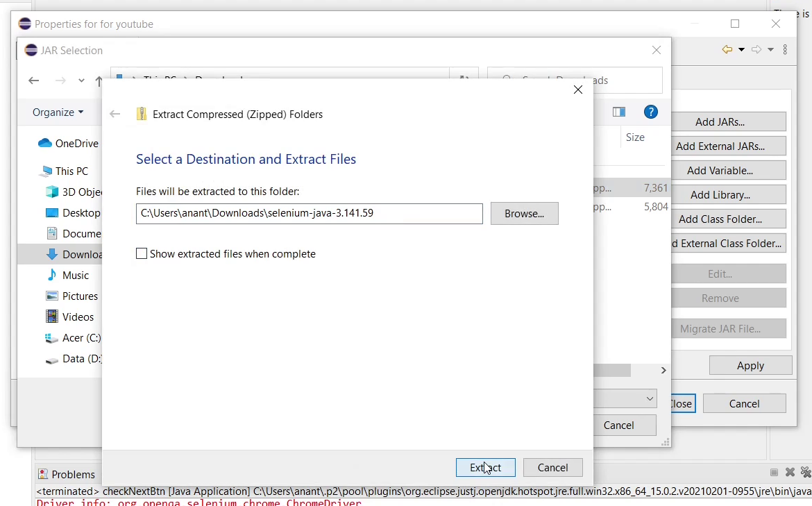Click the Music note icon
This screenshot has height=506, width=812.
pos(52,275)
